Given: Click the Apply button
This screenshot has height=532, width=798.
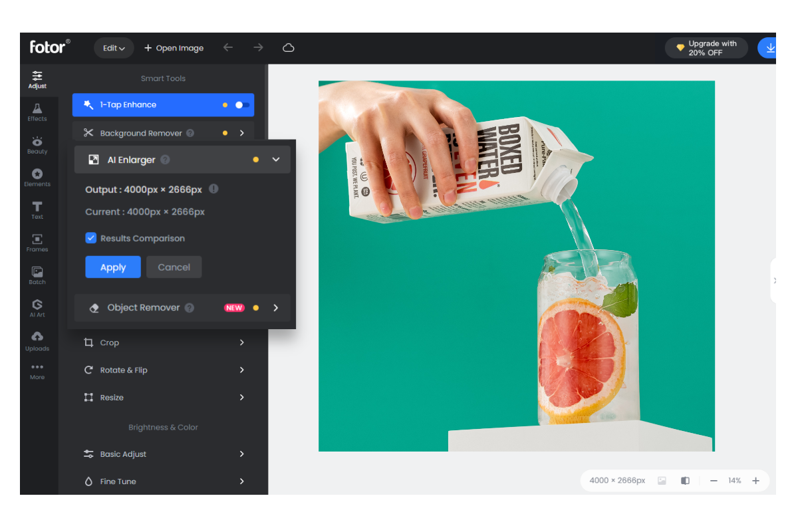Looking at the screenshot, I should click(113, 267).
